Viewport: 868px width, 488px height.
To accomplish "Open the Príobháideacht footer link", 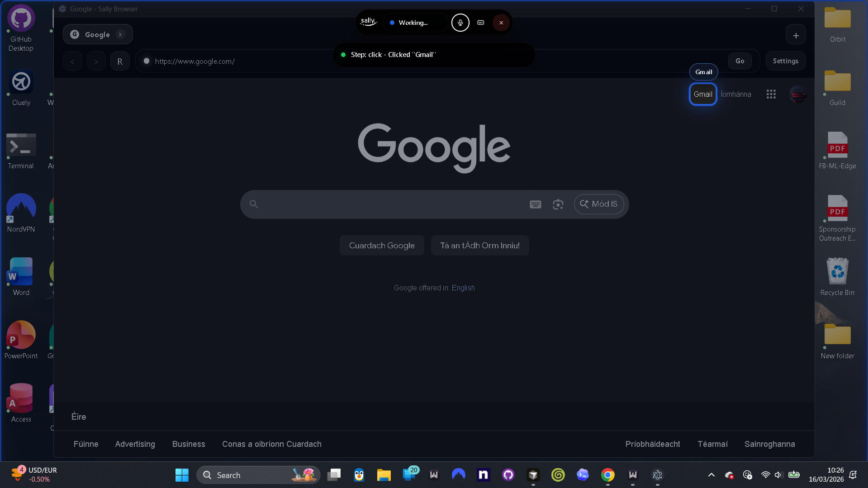I will click(653, 444).
